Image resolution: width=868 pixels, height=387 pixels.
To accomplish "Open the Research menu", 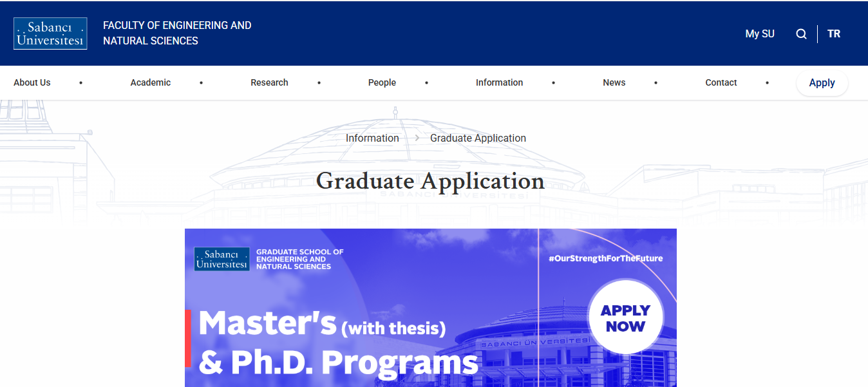I will click(269, 82).
